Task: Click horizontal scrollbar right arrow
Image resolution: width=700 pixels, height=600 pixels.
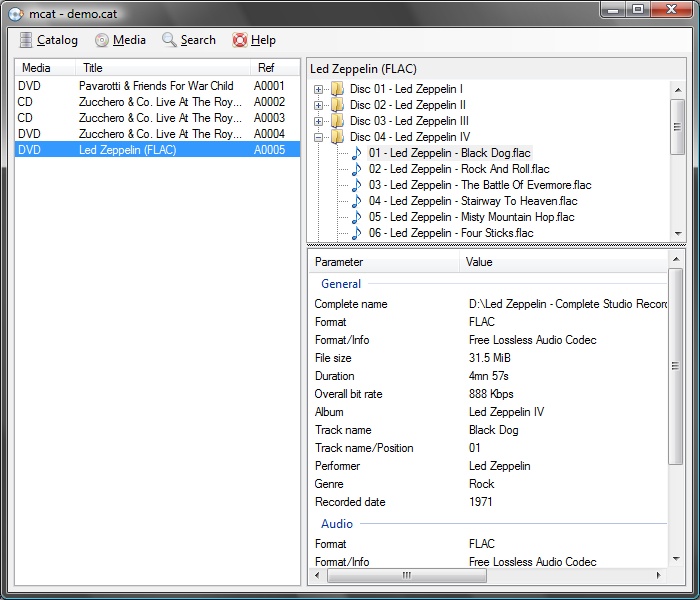Action: [x=658, y=575]
